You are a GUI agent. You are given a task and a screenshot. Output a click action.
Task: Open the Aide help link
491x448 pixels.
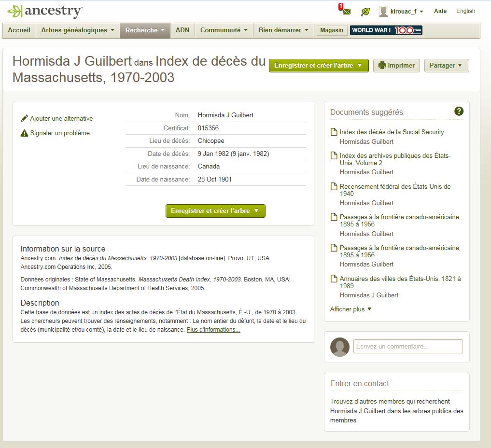tap(440, 11)
